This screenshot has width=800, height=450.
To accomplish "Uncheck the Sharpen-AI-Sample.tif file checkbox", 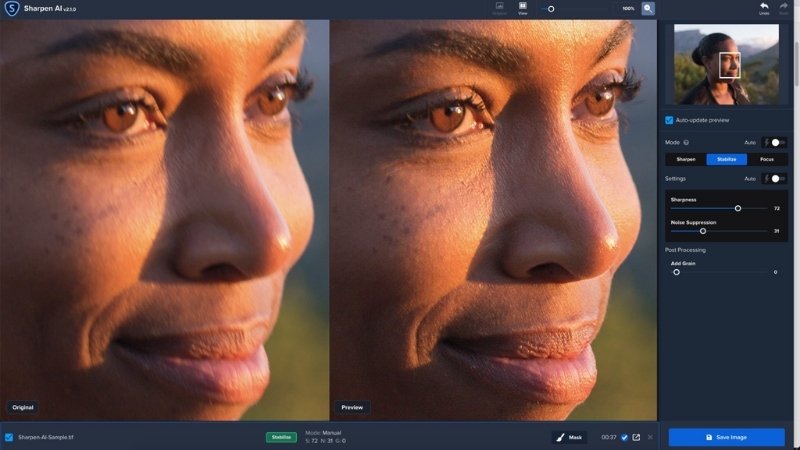I will coord(9,437).
